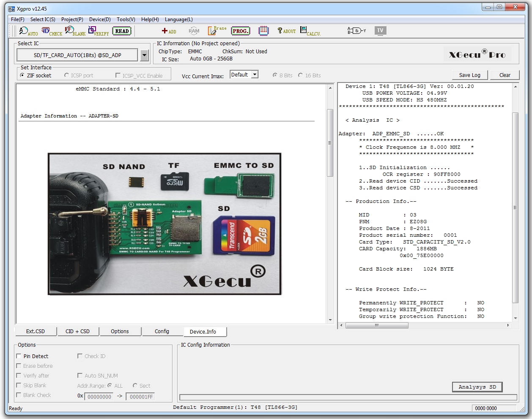The height and width of the screenshot is (419, 532).
Task: Open the ABOUT help icon
Action: coord(286,31)
